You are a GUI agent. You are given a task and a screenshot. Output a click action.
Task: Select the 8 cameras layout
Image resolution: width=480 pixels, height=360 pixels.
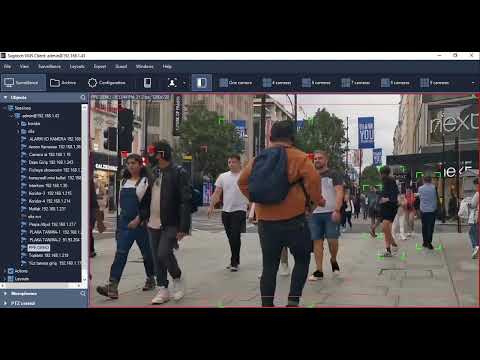pyautogui.click(x=395, y=83)
